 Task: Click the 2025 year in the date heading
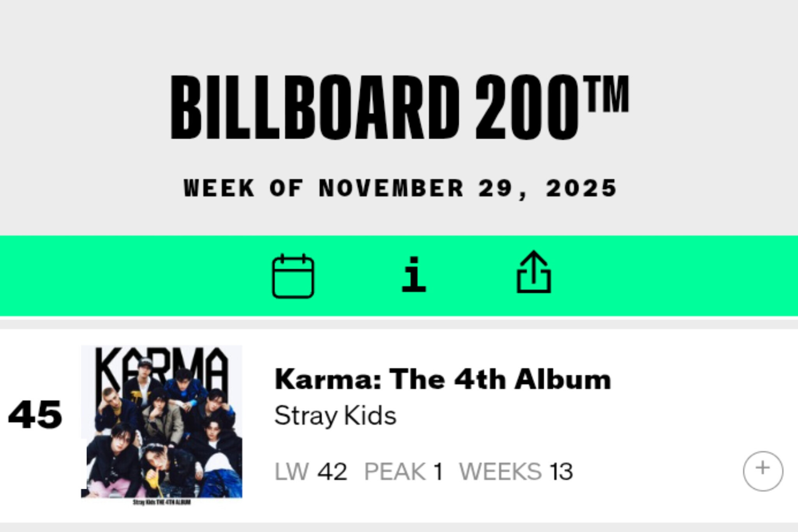[581, 188]
